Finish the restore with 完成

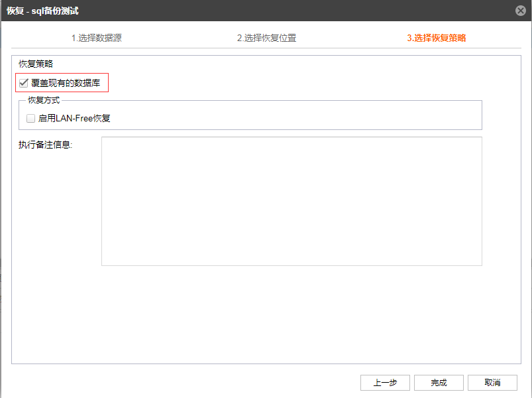point(439,383)
